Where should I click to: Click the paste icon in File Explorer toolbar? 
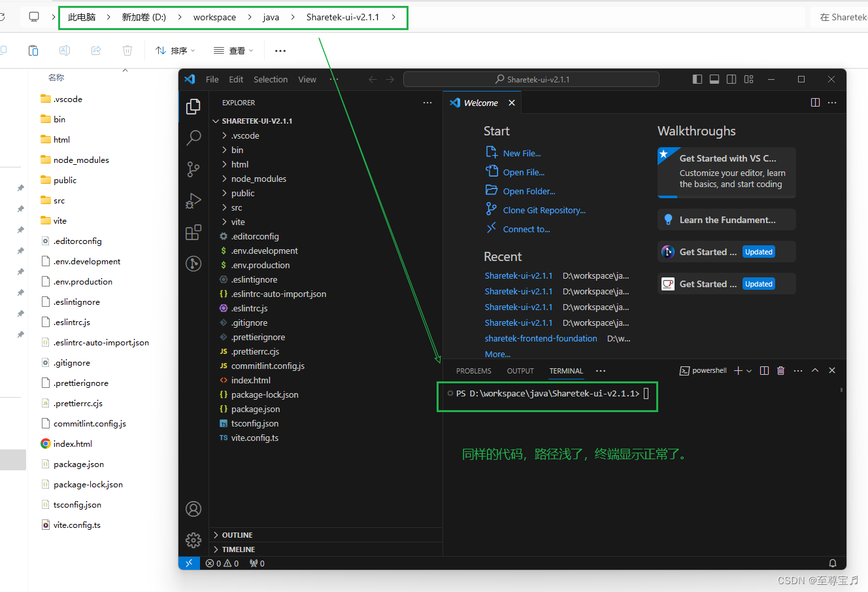pos(33,50)
